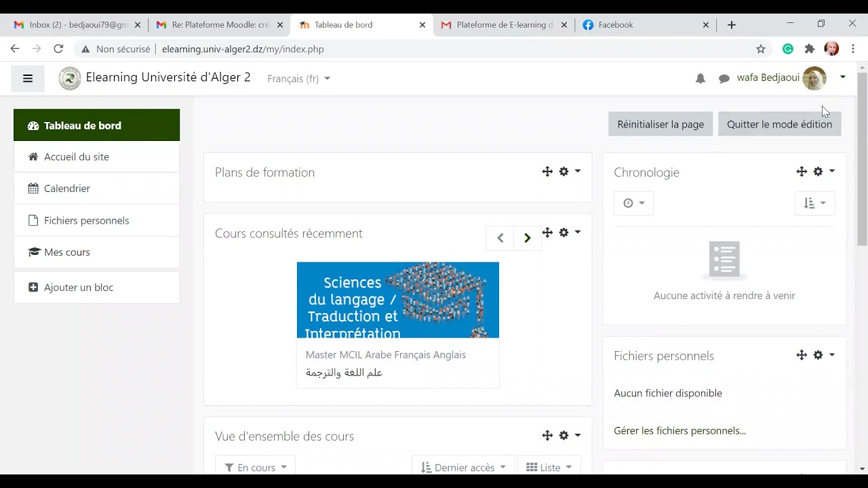Open Calendrier in sidebar
Viewport: 868px width, 488px height.
(96, 188)
